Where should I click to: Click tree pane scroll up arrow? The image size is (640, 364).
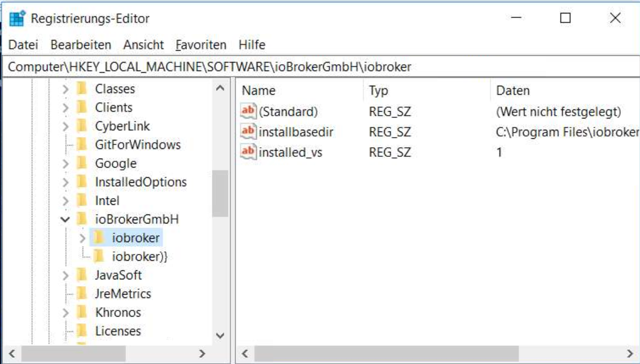click(220, 88)
